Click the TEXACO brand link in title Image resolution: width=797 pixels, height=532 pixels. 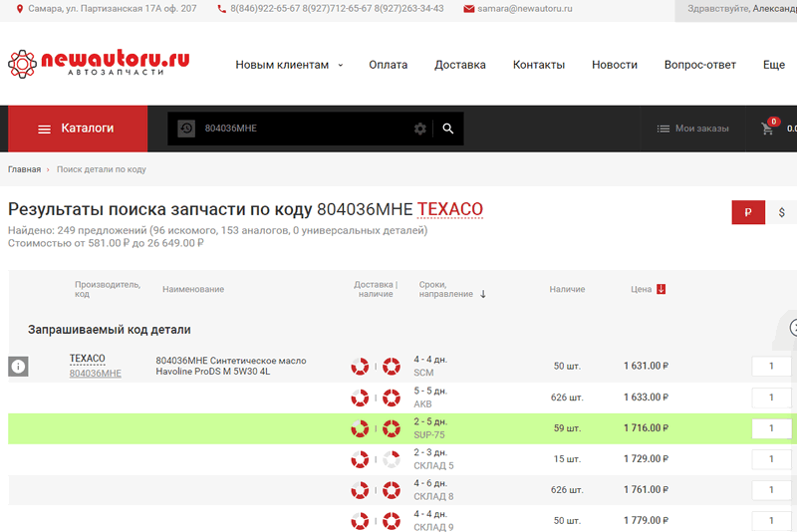[450, 209]
